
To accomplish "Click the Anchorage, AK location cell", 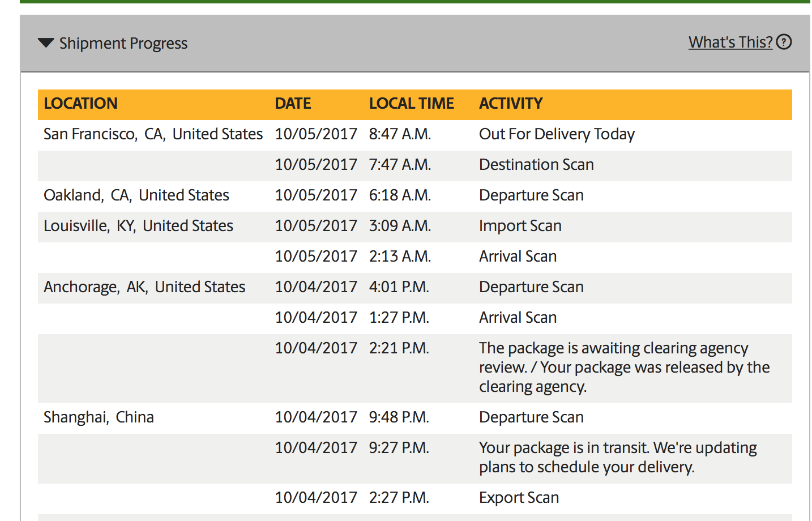I will tap(144, 287).
